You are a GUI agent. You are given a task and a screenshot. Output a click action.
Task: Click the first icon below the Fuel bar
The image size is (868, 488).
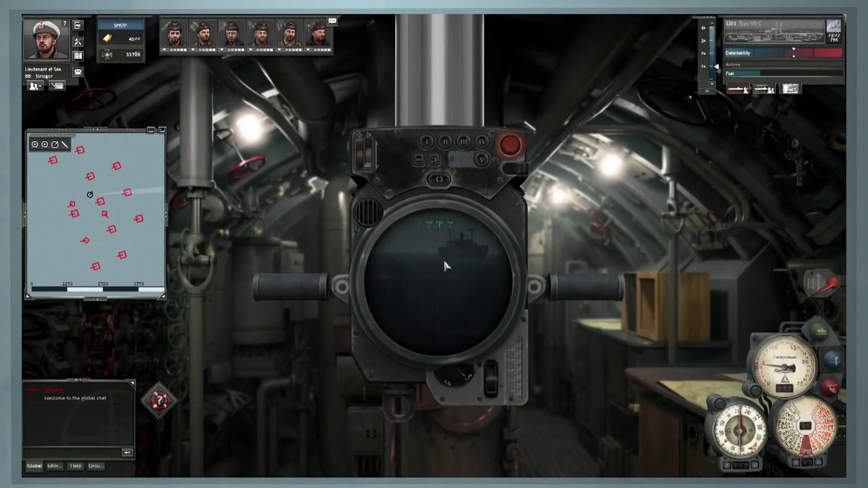click(738, 89)
